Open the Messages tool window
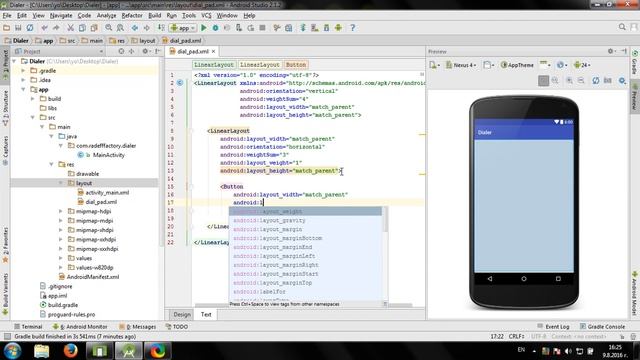This screenshot has width=640, height=360. tap(138, 327)
